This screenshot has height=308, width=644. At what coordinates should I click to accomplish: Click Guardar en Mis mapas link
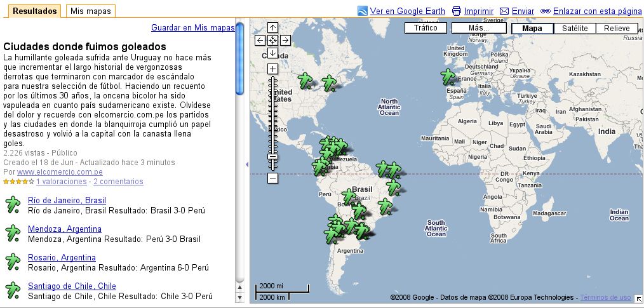tap(193, 27)
